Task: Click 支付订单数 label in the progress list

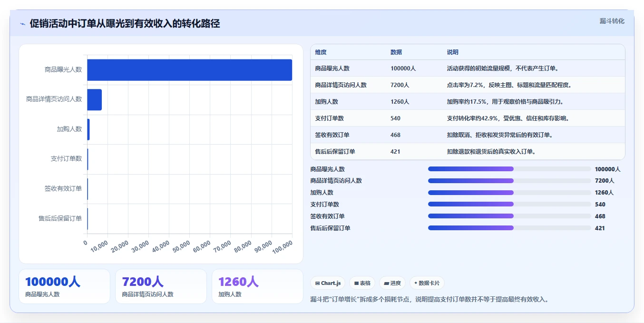Action: tap(324, 205)
